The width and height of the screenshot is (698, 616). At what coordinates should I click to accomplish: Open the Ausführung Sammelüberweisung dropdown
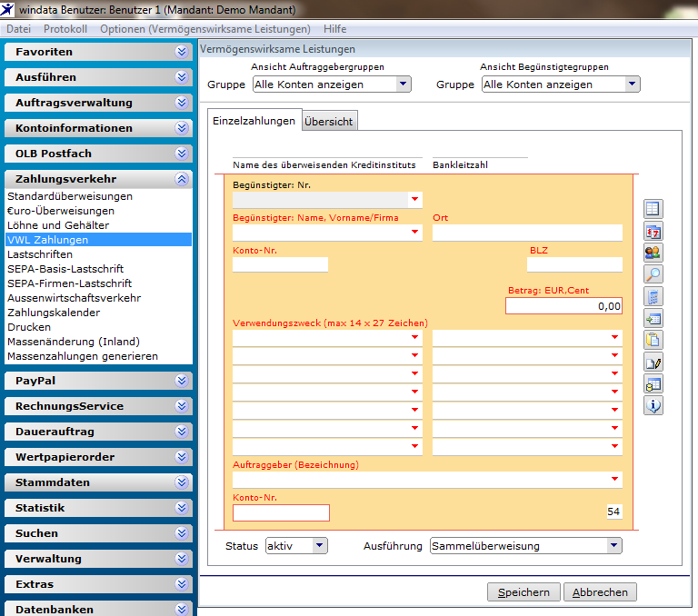pos(613,545)
